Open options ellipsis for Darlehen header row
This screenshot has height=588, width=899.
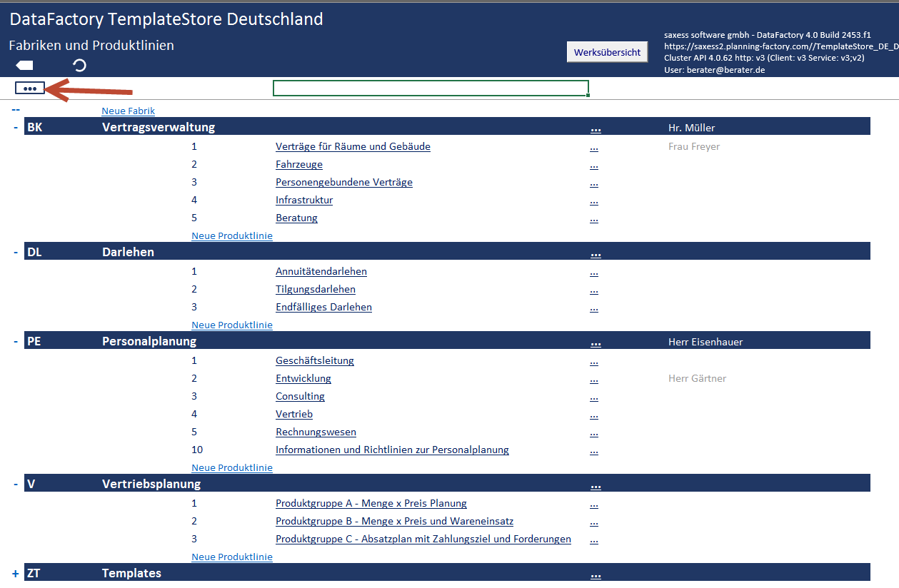pos(596,253)
